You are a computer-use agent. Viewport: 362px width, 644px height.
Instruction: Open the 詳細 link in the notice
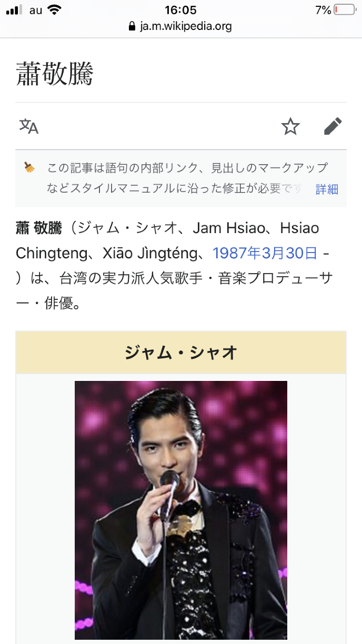327,189
